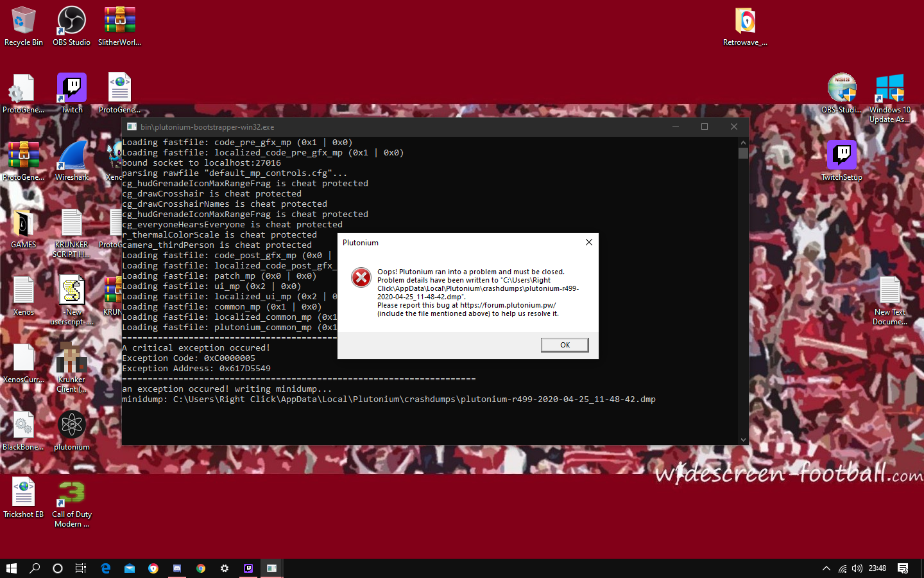924x578 pixels.
Task: Select TwitchSetup desktop icon
Action: coord(842,161)
